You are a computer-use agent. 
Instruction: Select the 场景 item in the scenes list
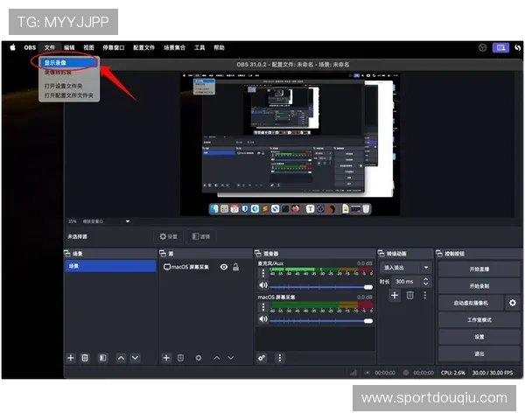[x=110, y=266]
